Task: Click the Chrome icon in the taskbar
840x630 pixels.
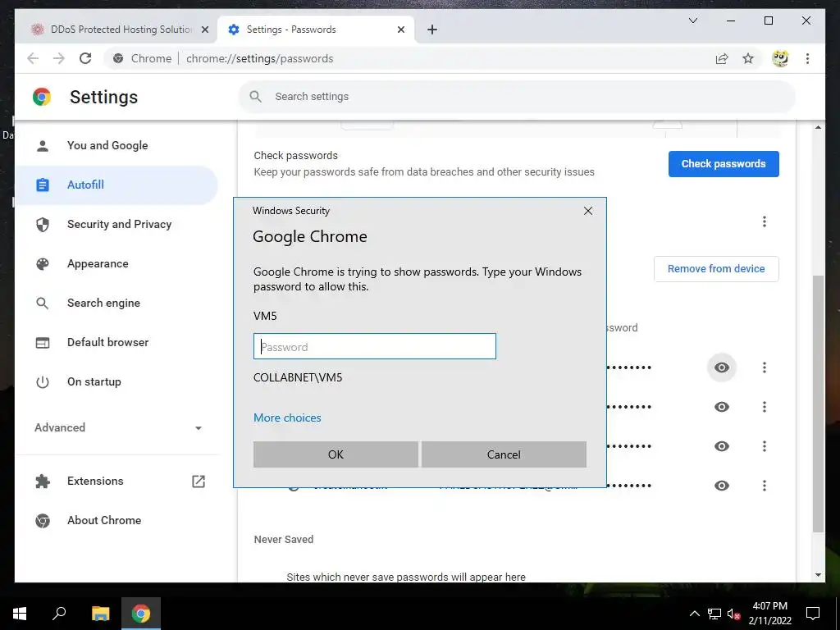Action: coord(141,614)
